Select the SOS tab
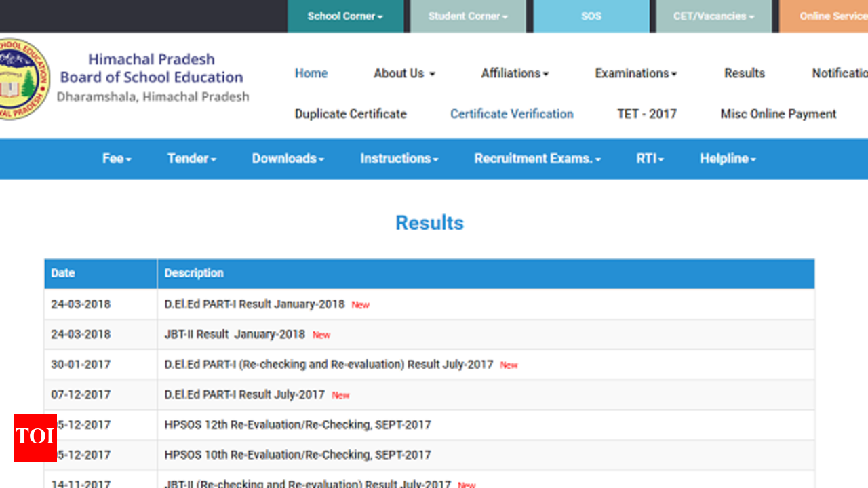Viewport: 868px width, 488px height. point(591,16)
